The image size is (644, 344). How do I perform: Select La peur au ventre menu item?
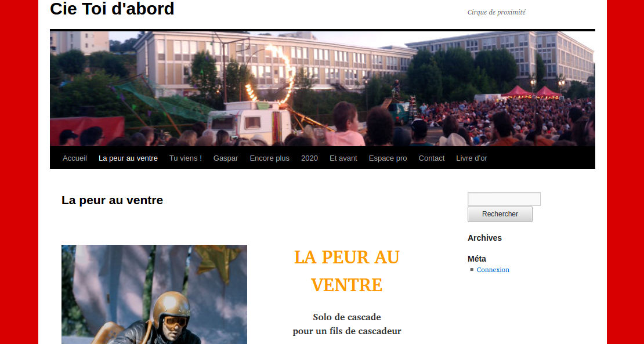point(128,158)
